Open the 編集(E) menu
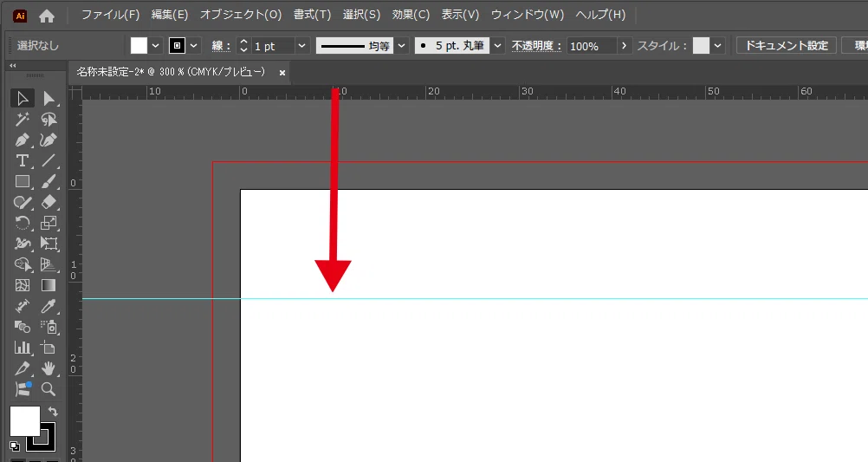 pyautogui.click(x=170, y=15)
